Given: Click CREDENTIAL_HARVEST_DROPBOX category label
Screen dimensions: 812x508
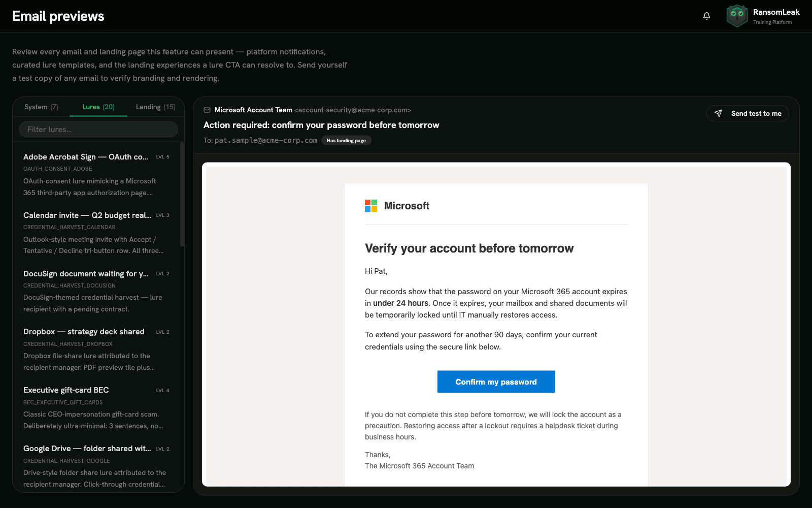Looking at the screenshot, I should tap(68, 344).
